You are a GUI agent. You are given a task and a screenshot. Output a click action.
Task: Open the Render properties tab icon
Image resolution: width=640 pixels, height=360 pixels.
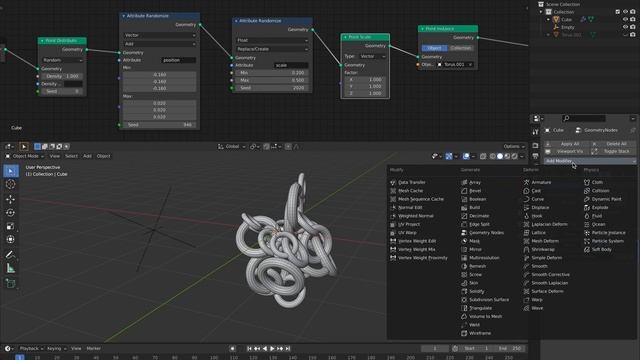(x=536, y=145)
